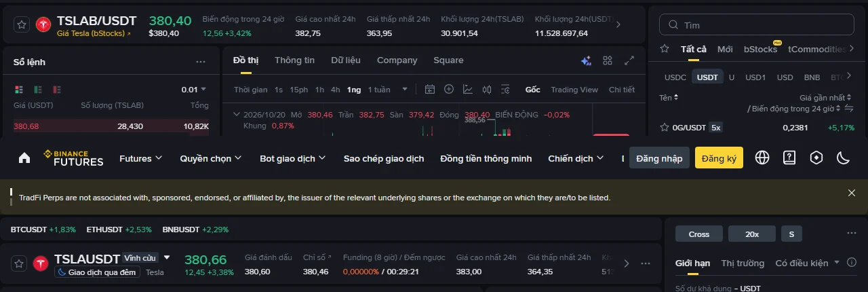Click the Đăng nhập button

pos(660,158)
